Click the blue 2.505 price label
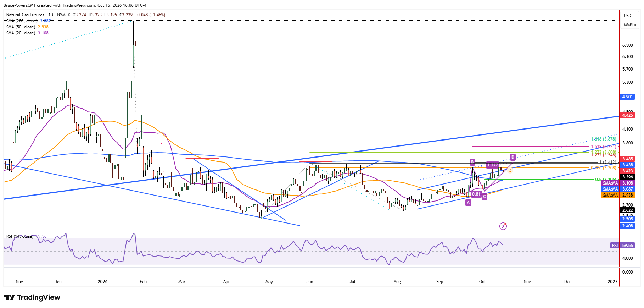This screenshot has width=644, height=308. 627,219
